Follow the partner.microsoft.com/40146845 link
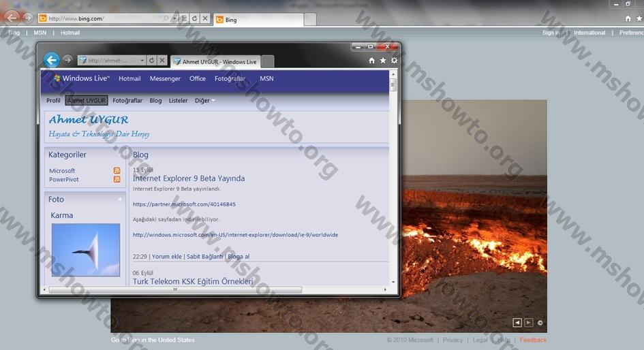 (x=184, y=204)
